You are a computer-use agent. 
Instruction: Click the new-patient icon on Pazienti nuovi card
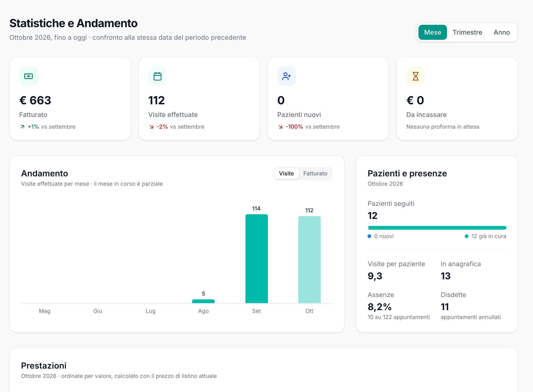pyautogui.click(x=286, y=76)
